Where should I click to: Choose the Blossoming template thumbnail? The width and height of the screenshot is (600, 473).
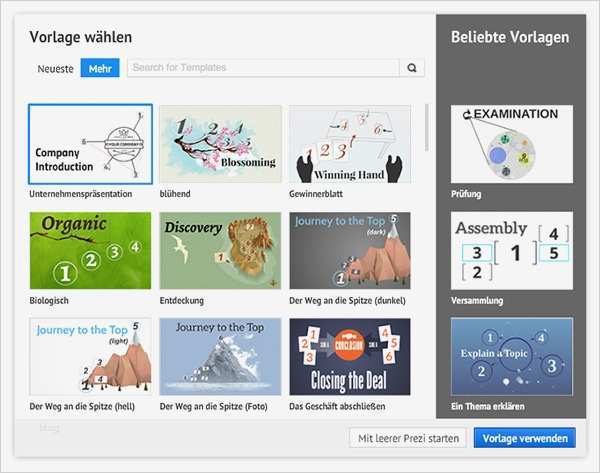220,144
